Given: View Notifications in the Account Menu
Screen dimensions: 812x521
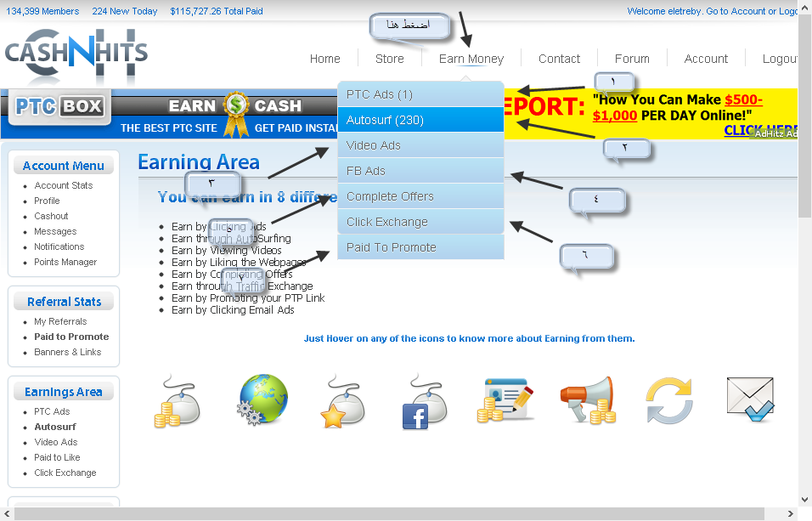Looking at the screenshot, I should coord(59,246).
